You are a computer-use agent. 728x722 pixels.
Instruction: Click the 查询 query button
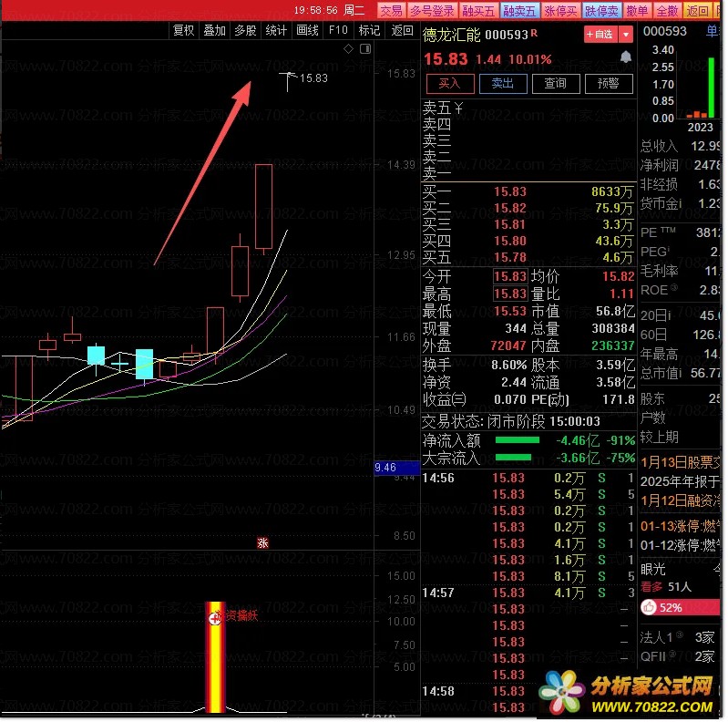coord(555,84)
